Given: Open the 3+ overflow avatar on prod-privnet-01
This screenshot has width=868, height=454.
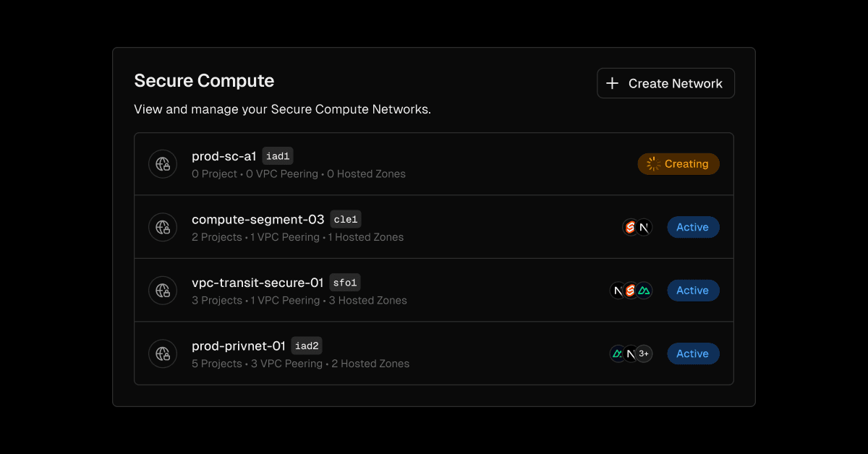Looking at the screenshot, I should [644, 354].
